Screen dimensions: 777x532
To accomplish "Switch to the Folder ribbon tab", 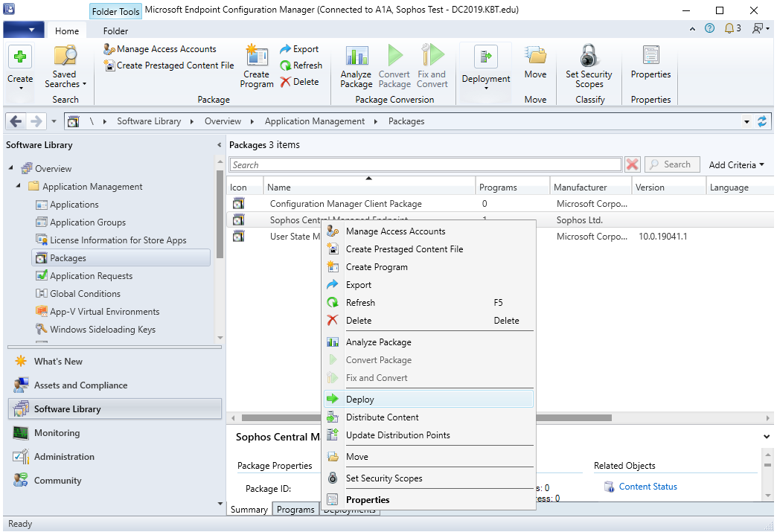I will point(115,31).
